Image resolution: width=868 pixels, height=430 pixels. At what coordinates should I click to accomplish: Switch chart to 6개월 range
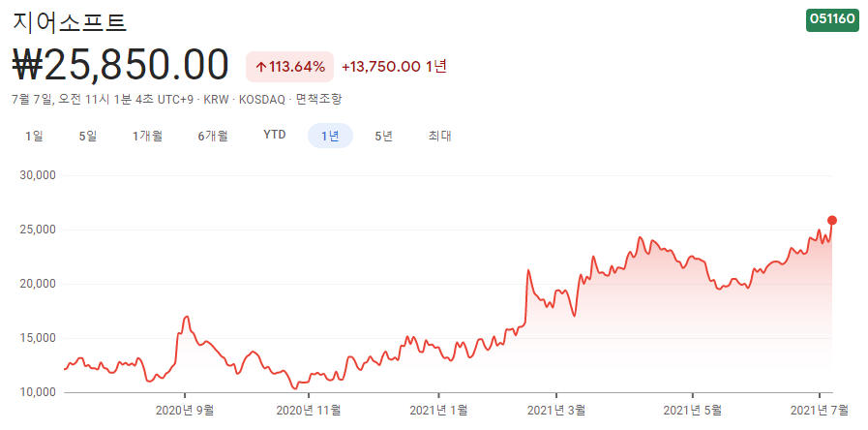point(213,136)
